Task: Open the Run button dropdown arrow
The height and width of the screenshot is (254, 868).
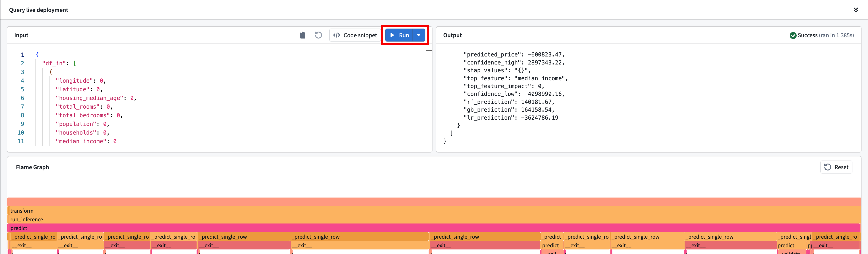Action: (419, 35)
